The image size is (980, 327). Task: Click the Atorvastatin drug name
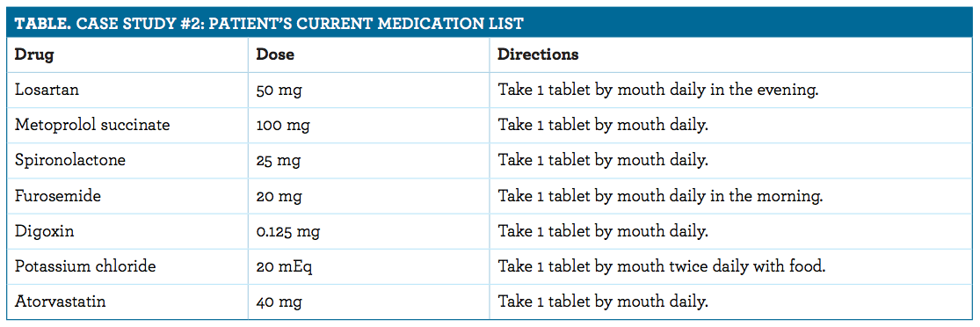pyautogui.click(x=60, y=302)
